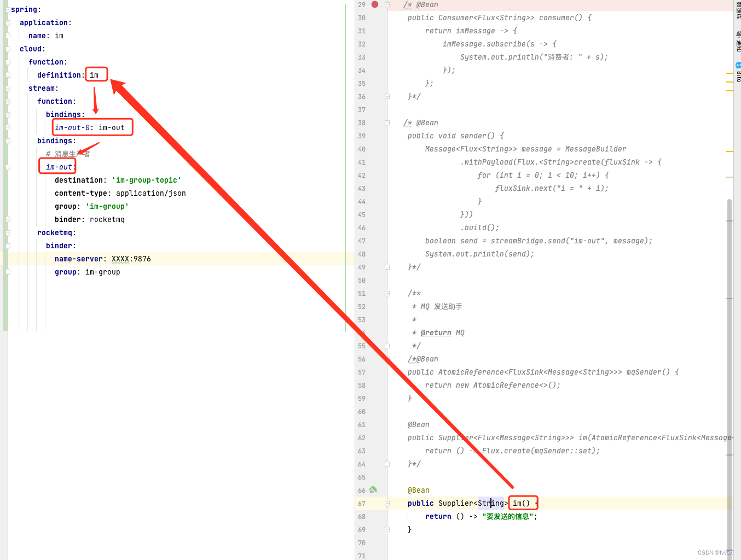Screen dimensions: 741x560
Task: Fold the comment block starting at line 29
Action: tap(387, 5)
